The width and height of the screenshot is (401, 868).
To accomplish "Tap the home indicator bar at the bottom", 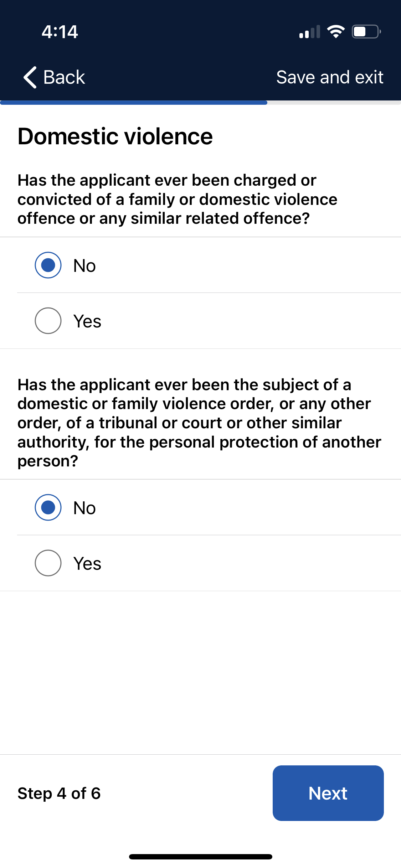I will tap(201, 857).
